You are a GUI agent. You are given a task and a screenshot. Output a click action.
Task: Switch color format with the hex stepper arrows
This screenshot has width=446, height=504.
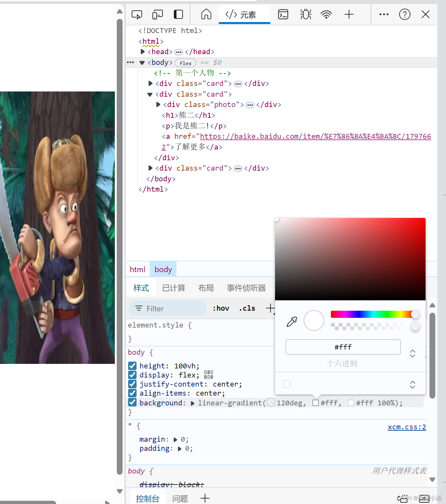click(413, 353)
